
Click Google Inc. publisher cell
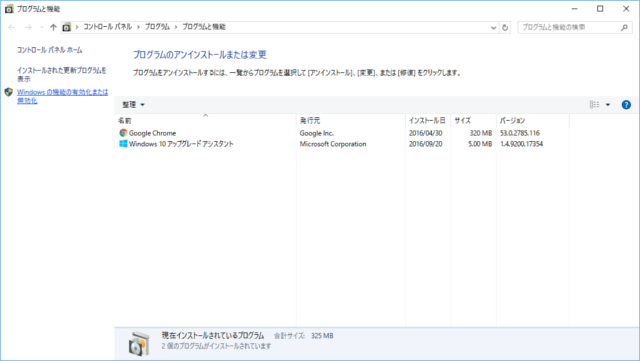pos(317,133)
